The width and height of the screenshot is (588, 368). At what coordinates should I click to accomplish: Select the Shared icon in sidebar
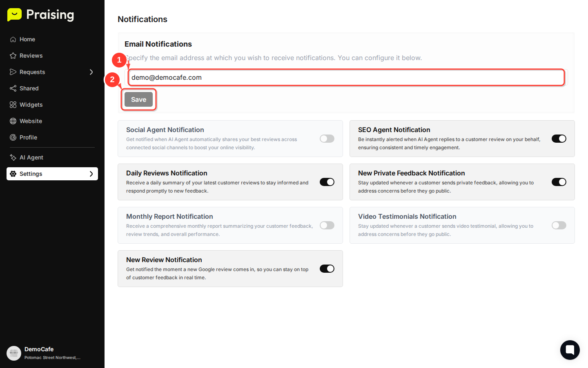coord(13,88)
